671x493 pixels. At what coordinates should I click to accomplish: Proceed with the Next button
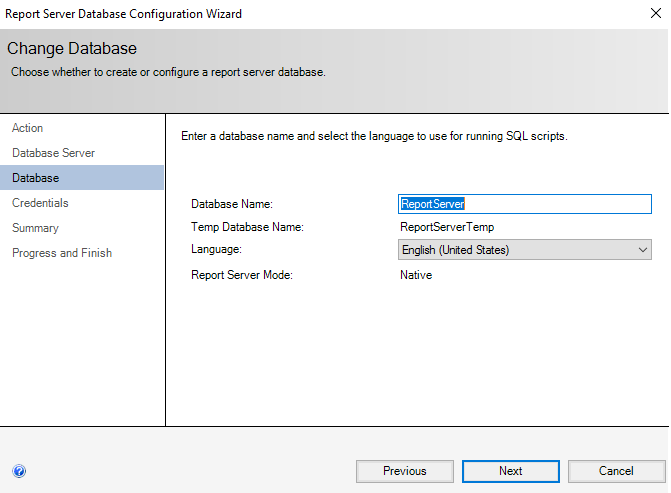pyautogui.click(x=511, y=471)
